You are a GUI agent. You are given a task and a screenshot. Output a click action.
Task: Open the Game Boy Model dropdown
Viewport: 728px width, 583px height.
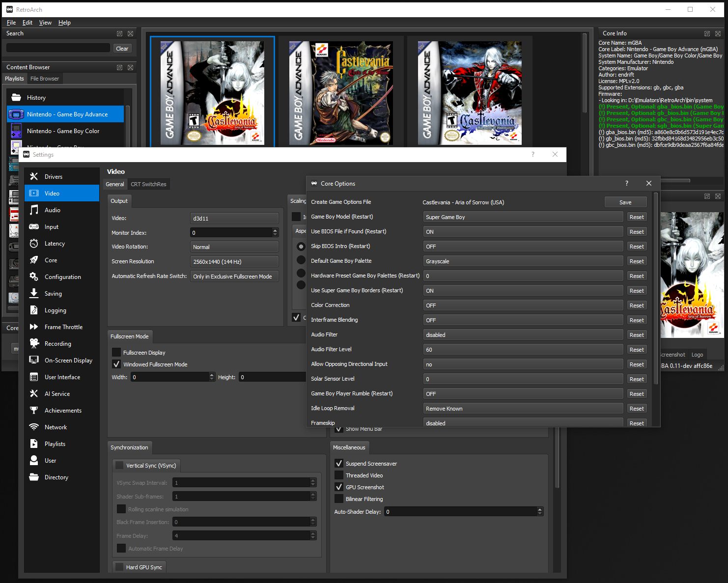pos(523,217)
